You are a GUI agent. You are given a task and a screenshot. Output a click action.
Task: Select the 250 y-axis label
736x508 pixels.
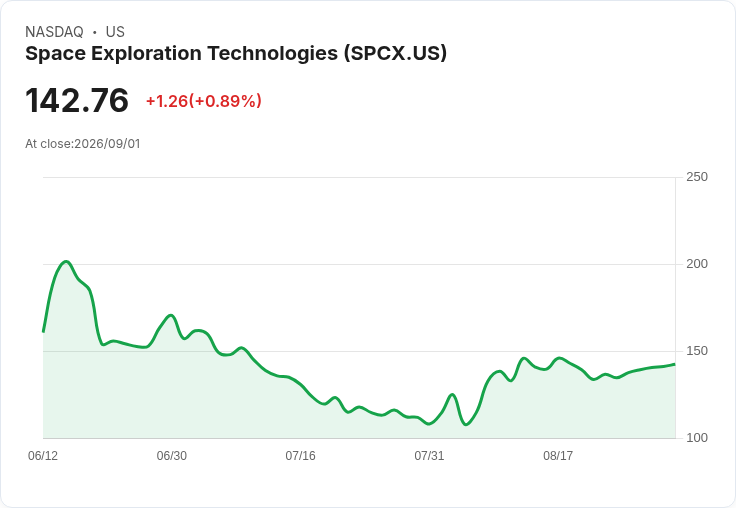(697, 177)
